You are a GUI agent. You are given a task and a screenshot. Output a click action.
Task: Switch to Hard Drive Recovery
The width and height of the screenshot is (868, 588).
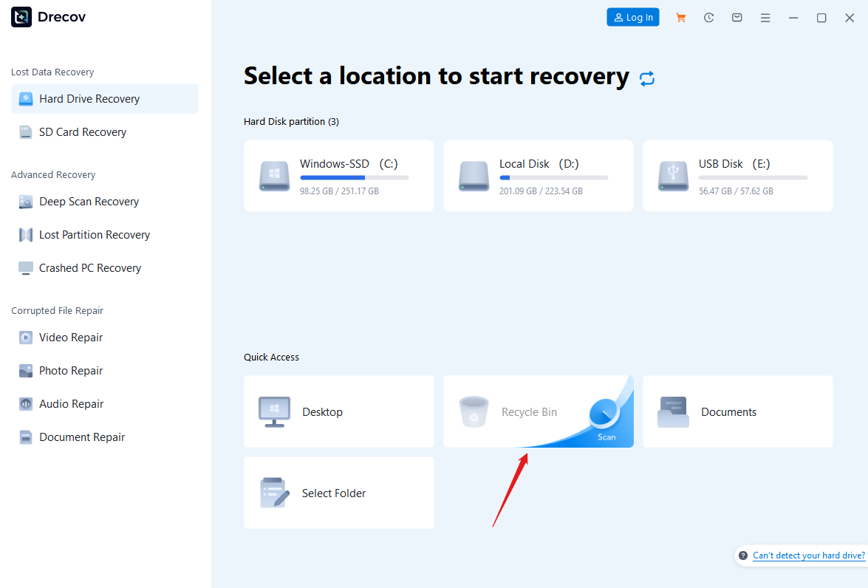coord(89,98)
